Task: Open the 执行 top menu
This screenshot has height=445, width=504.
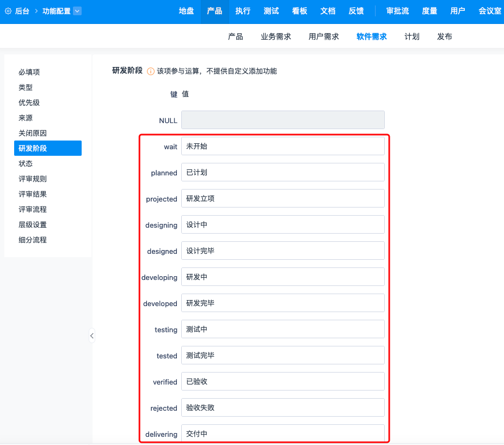Action: coord(243,11)
